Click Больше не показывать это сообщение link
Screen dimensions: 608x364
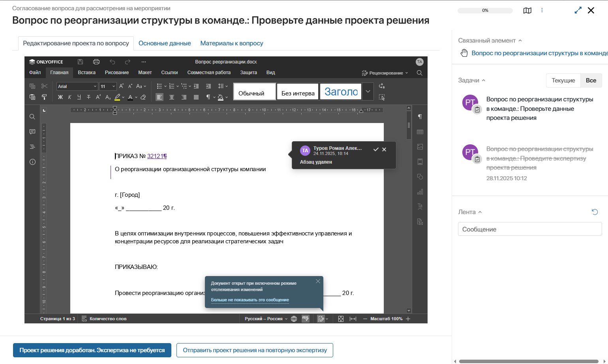(x=250, y=300)
